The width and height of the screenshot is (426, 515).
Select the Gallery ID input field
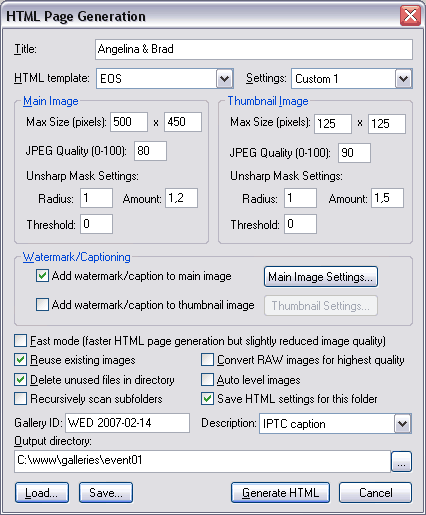pos(127,423)
